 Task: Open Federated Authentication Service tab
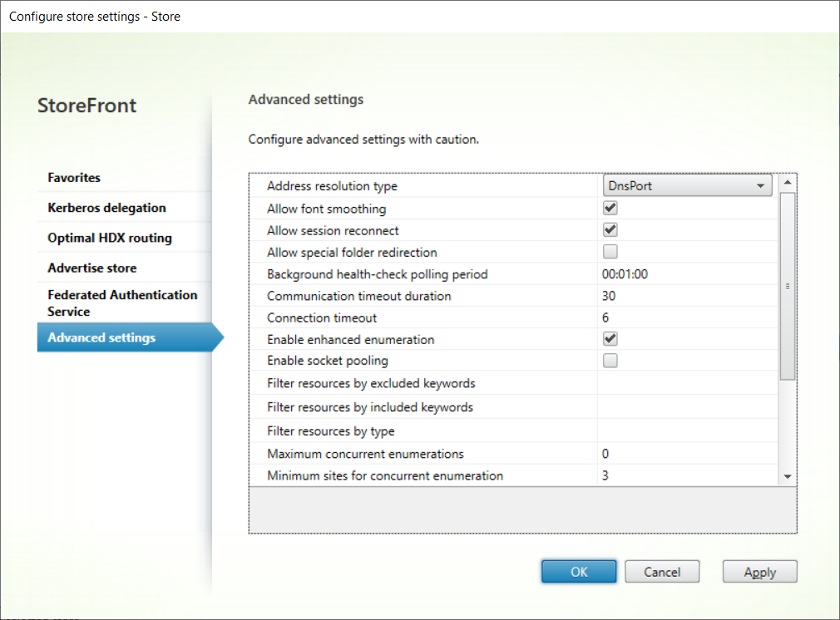click(x=122, y=303)
